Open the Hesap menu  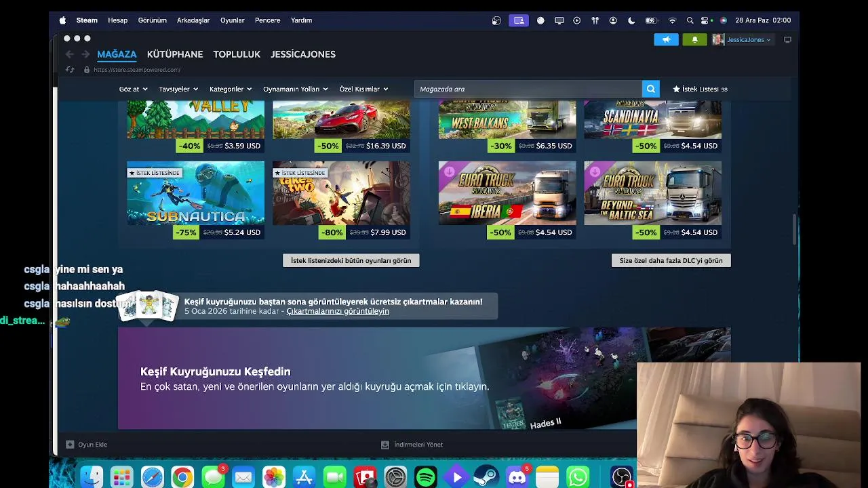117,20
